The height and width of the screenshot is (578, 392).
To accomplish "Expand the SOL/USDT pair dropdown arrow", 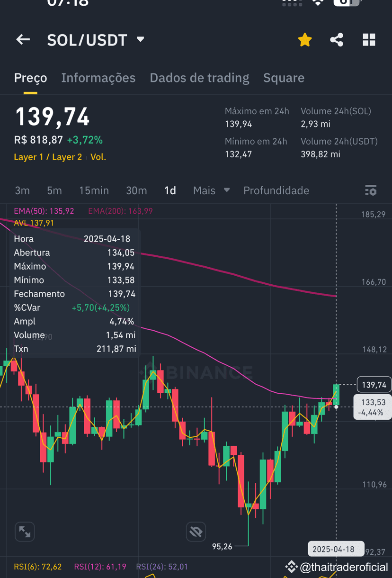I will 141,39.
